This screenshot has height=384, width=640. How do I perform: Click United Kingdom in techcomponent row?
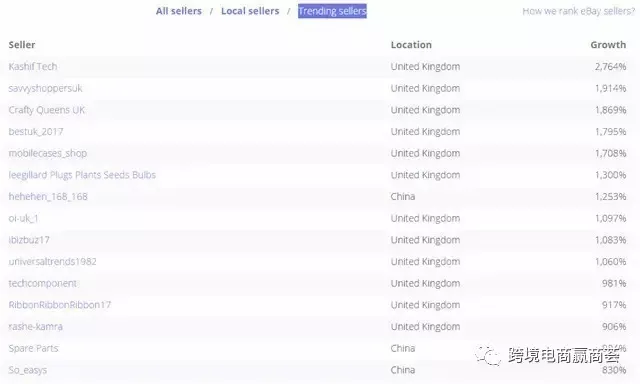(x=425, y=283)
